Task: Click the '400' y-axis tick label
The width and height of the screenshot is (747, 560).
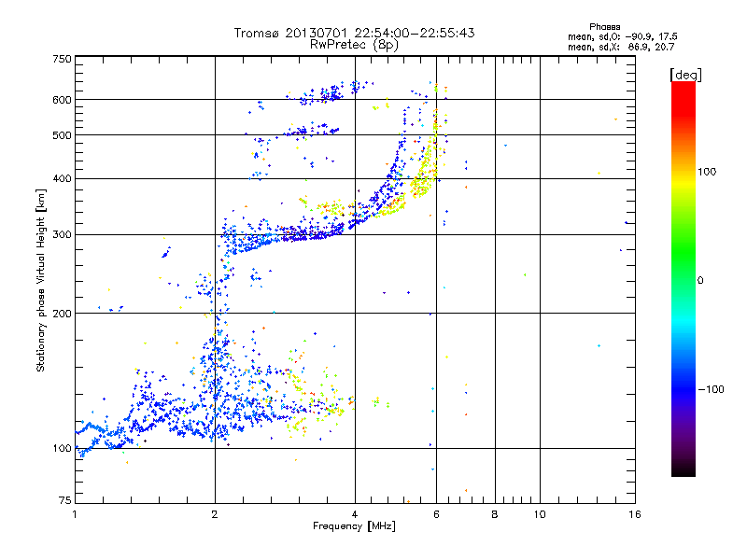Action: (x=62, y=179)
